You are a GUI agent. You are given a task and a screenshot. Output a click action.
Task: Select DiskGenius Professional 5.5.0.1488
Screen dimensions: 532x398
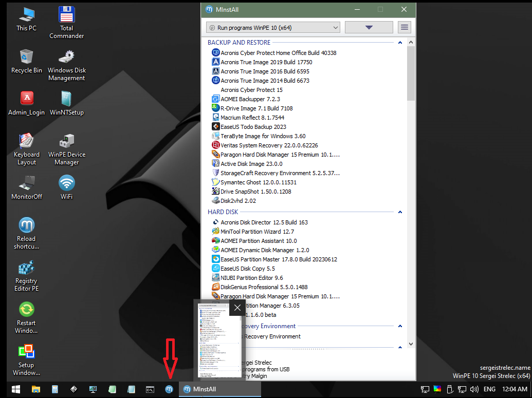click(260, 287)
